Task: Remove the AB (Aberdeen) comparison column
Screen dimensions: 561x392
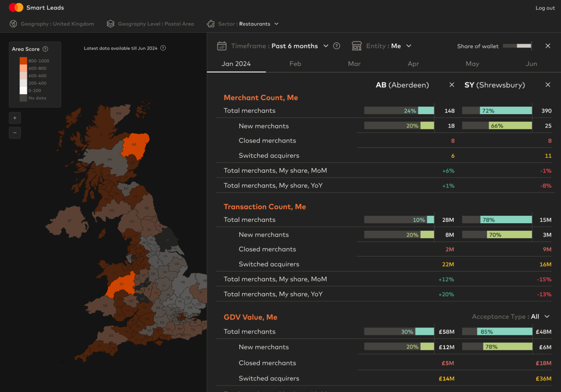Action: click(x=452, y=85)
